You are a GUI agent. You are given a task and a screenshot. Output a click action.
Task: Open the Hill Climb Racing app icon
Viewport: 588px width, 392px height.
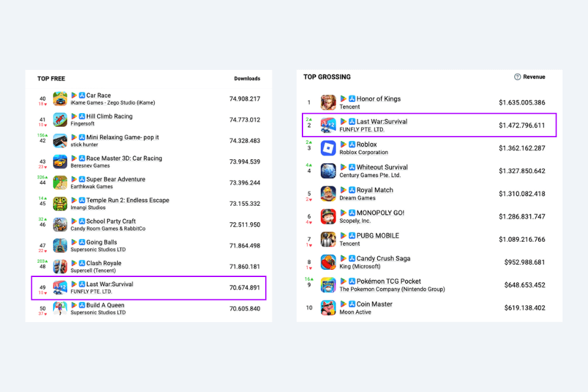click(x=60, y=120)
